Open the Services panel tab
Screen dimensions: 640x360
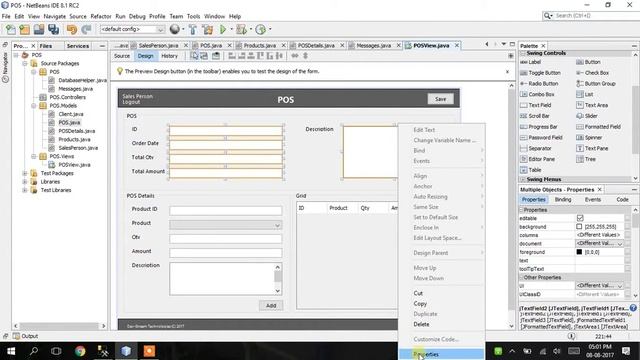click(78, 46)
